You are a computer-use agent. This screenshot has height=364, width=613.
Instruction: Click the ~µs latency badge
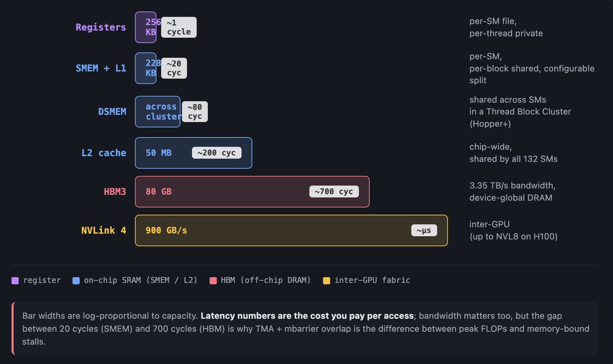[424, 231]
